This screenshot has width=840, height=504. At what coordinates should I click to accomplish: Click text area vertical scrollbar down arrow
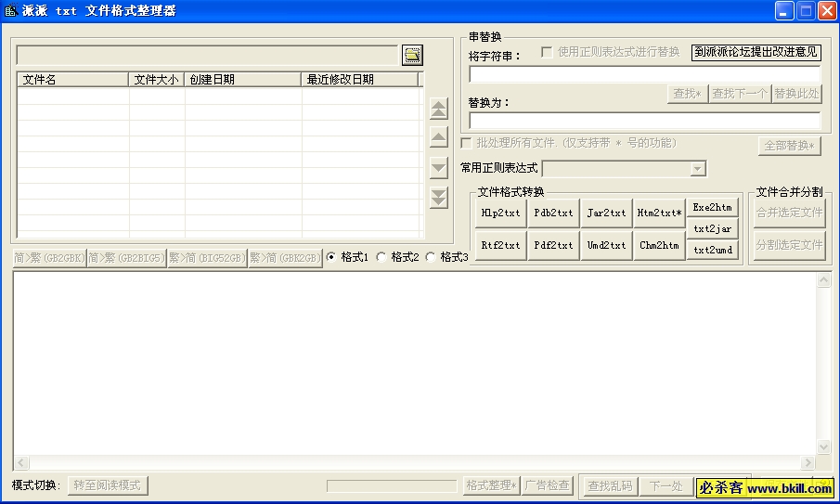(823, 446)
